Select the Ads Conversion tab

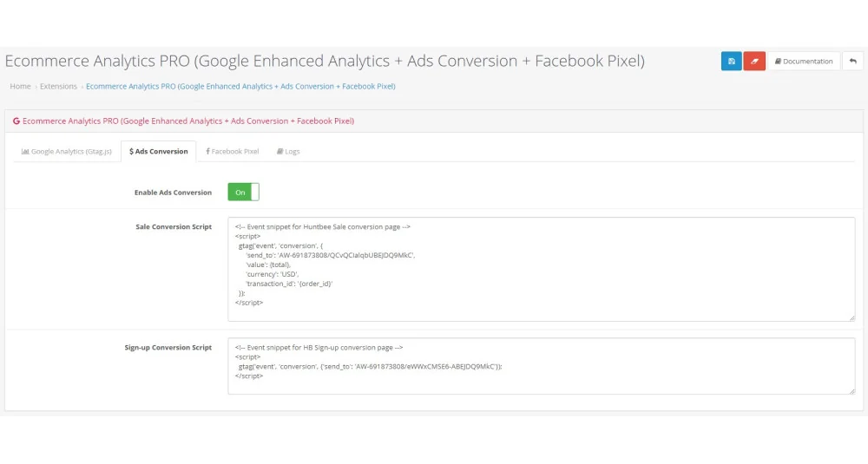[x=158, y=151]
